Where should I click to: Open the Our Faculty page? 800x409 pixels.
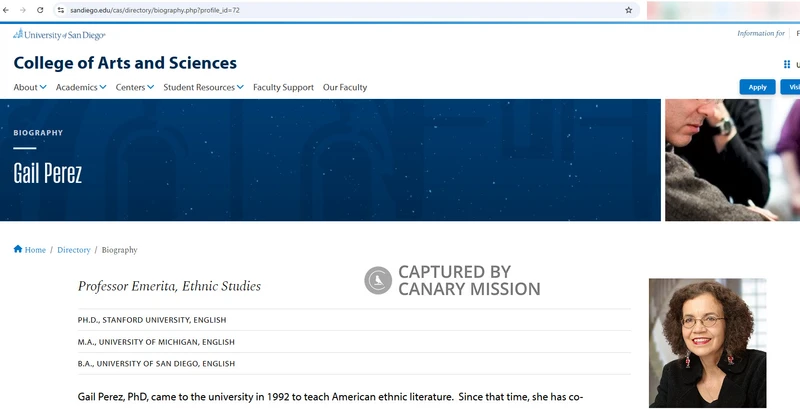(x=345, y=87)
